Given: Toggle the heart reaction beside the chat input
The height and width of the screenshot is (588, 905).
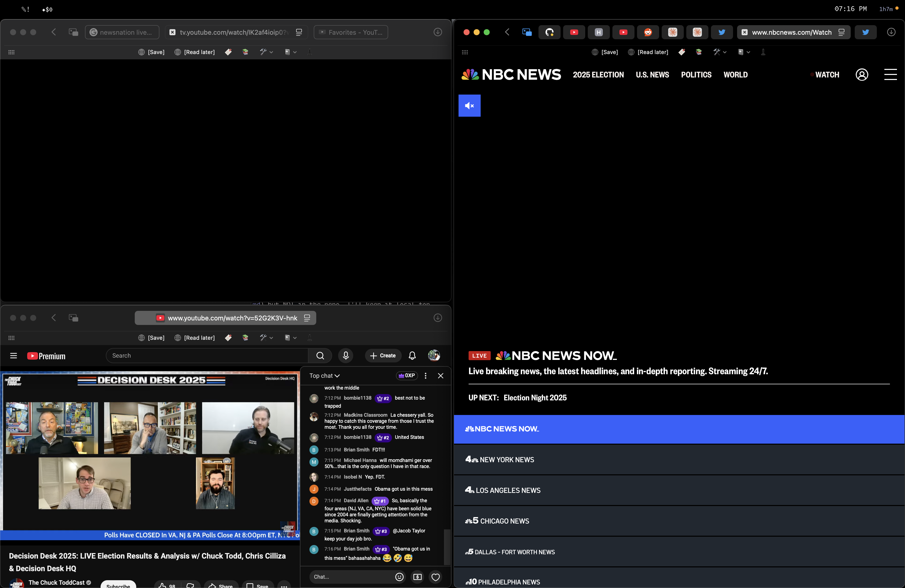Looking at the screenshot, I should [435, 577].
